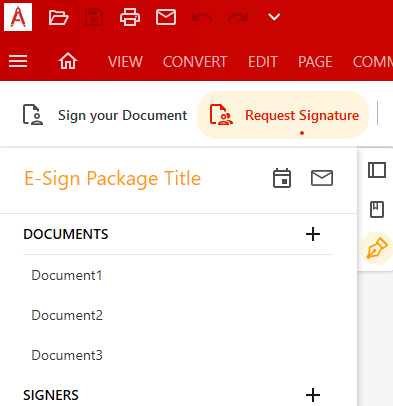The height and width of the screenshot is (406, 393).
Task: Expand the quick access toolbar chevron
Action: point(274,17)
